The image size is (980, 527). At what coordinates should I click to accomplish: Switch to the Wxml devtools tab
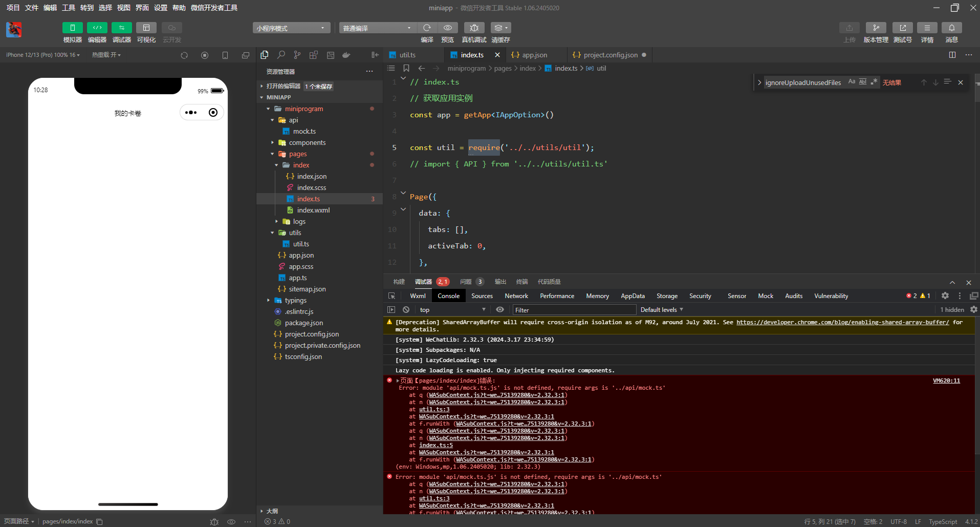coord(418,296)
